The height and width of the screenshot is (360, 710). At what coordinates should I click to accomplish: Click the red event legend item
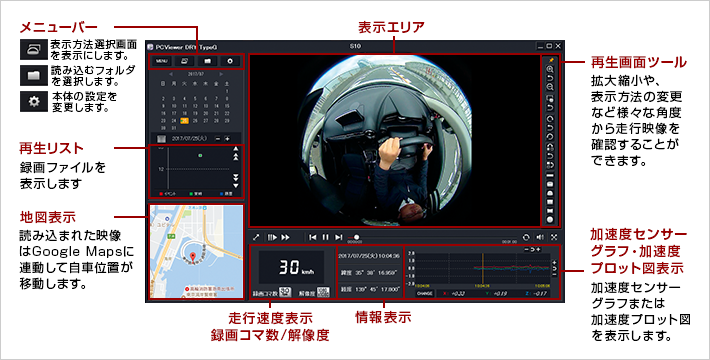pos(168,194)
